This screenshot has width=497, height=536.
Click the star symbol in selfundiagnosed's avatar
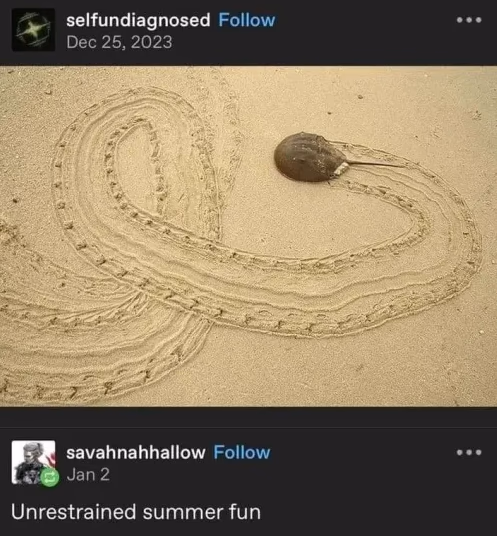pyautogui.click(x=33, y=30)
